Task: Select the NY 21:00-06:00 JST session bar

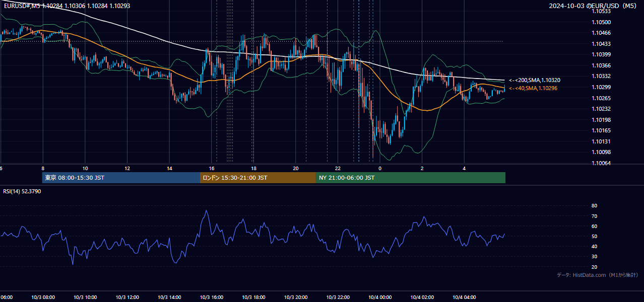Action: point(411,178)
